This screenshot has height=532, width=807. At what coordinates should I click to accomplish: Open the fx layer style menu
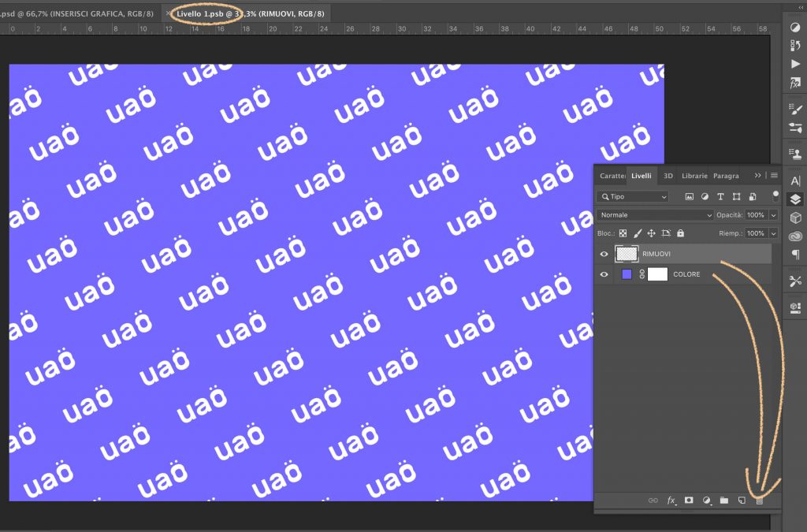[671, 500]
